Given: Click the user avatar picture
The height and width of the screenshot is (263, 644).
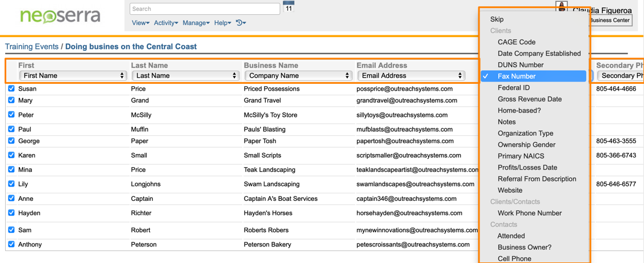Looking at the screenshot, I should coord(562,7).
